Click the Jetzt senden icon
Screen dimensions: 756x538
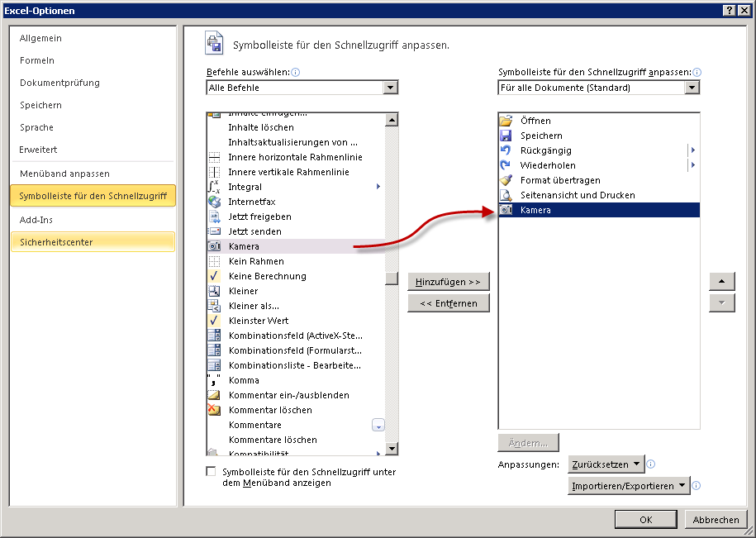(x=214, y=231)
